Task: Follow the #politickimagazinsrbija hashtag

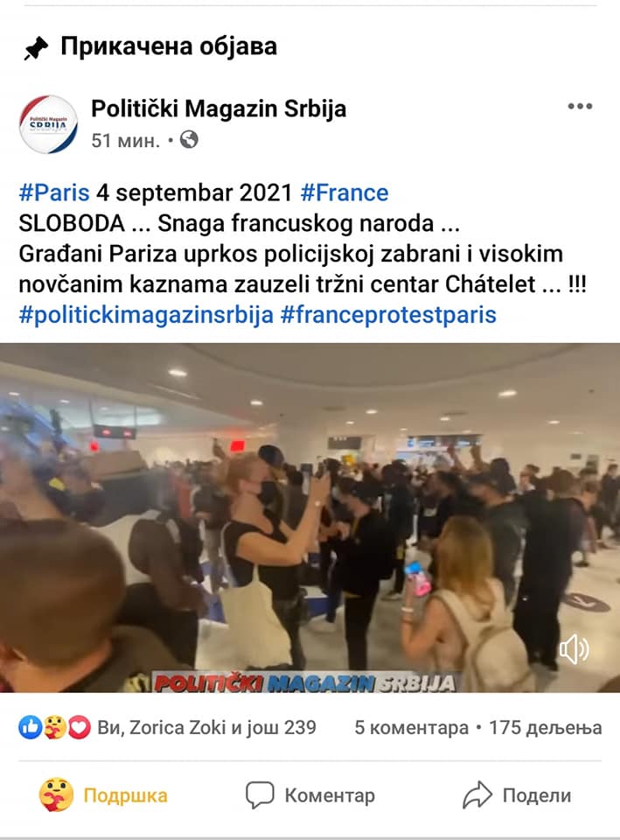Action: 146,315
